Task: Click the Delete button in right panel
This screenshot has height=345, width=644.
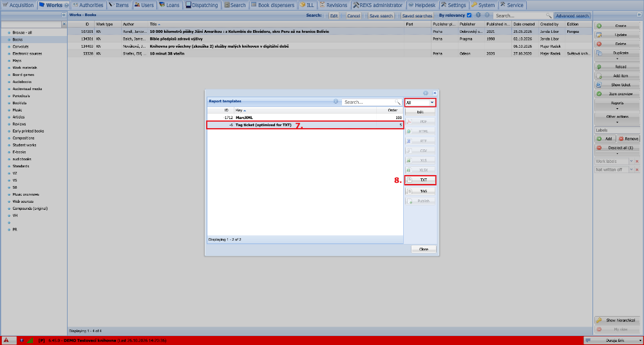Action: 618,44
